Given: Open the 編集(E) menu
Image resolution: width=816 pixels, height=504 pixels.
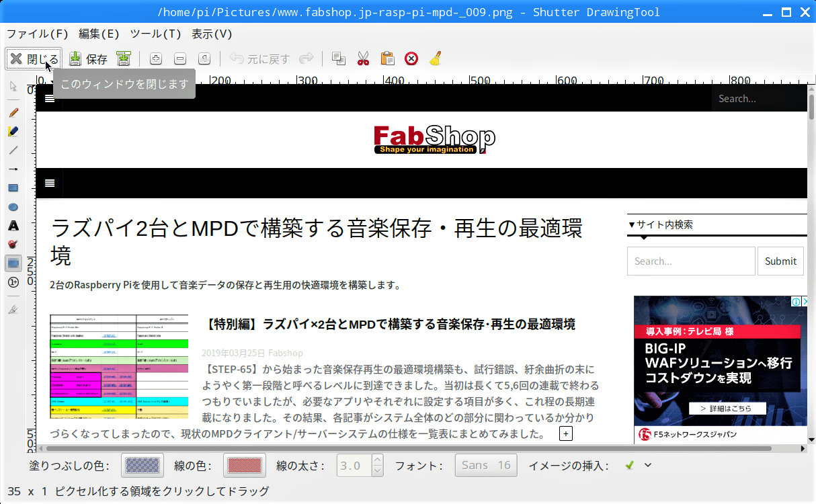Looking at the screenshot, I should coord(99,34).
